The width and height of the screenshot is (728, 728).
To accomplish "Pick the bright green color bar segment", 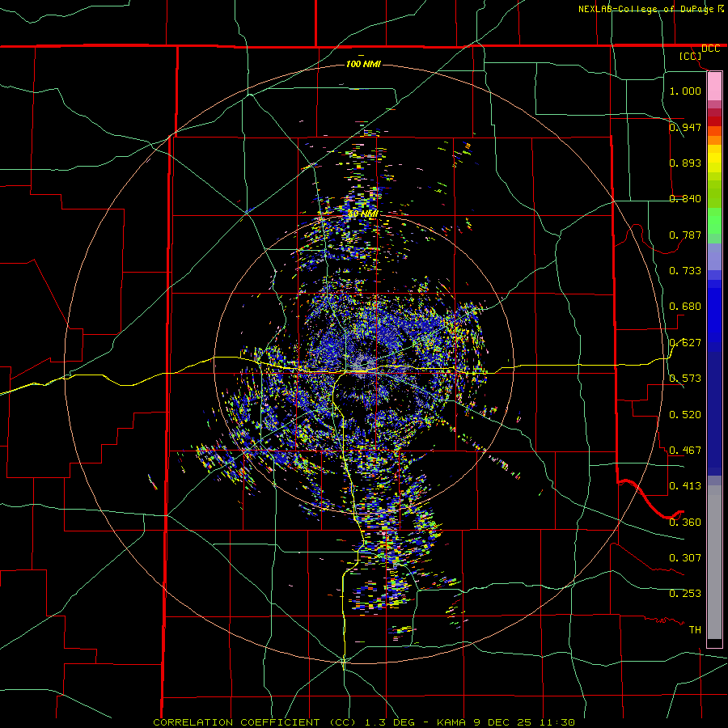I will [714, 221].
